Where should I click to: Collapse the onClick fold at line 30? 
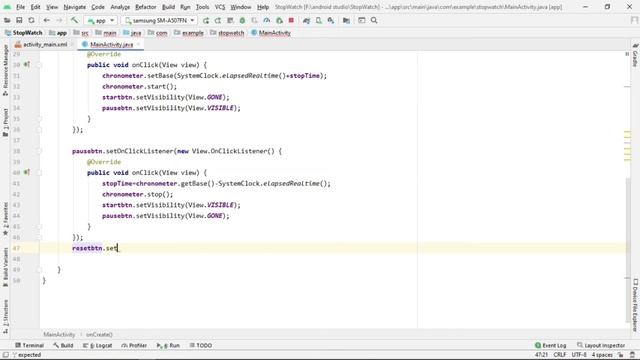click(39, 64)
